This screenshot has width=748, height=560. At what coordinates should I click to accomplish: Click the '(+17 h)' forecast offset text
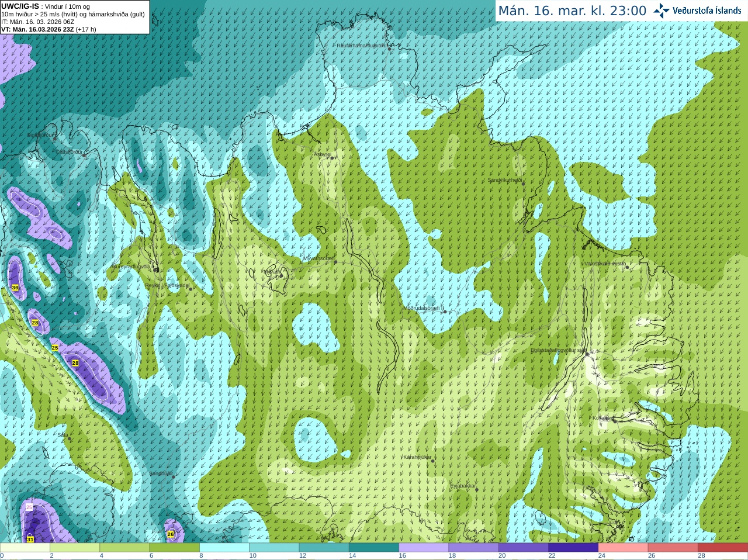86,29
